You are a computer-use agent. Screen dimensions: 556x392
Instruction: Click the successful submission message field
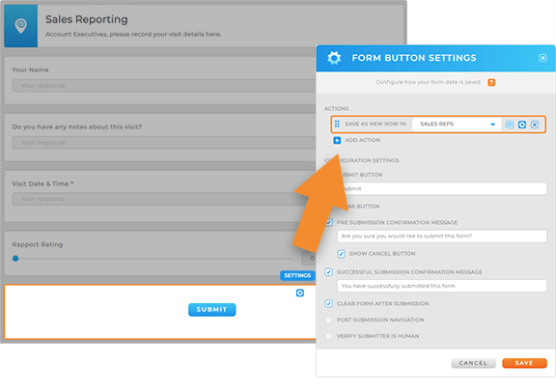point(442,286)
